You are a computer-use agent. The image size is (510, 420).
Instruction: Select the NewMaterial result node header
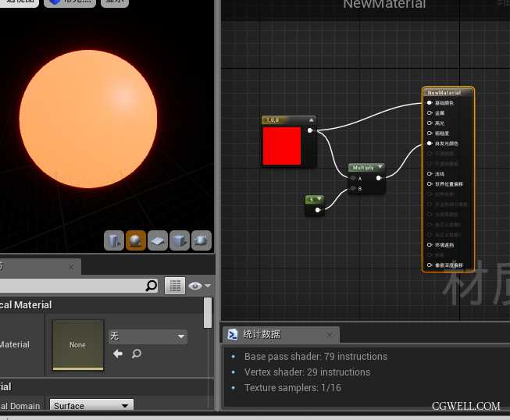click(x=448, y=93)
